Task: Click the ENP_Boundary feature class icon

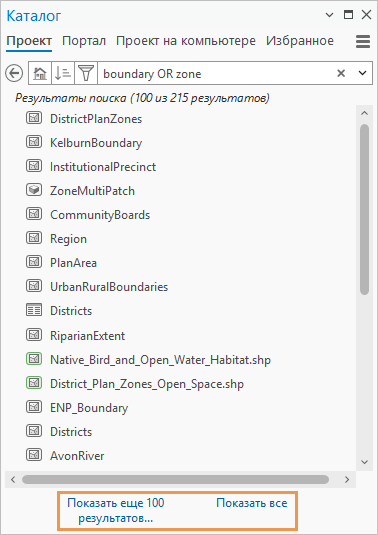Action: point(34,407)
